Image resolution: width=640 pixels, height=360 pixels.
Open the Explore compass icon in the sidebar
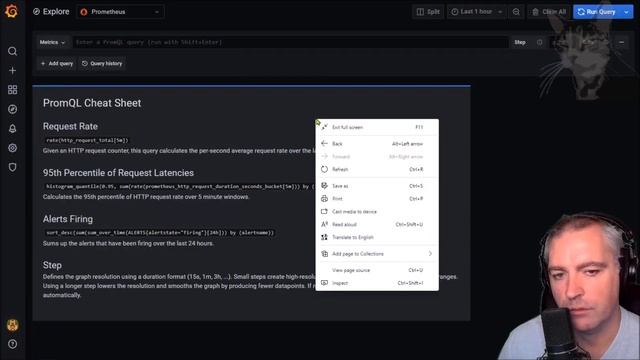click(x=12, y=109)
